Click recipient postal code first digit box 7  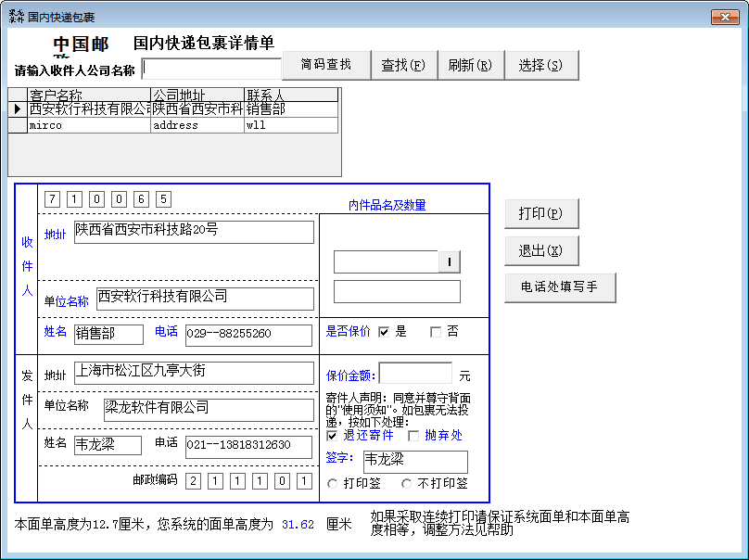click(52, 199)
